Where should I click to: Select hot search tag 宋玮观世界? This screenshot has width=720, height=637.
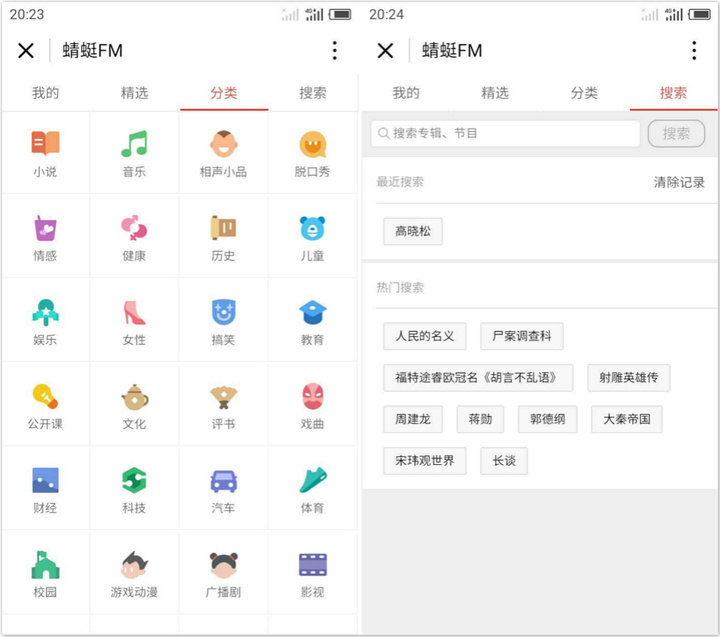click(425, 461)
